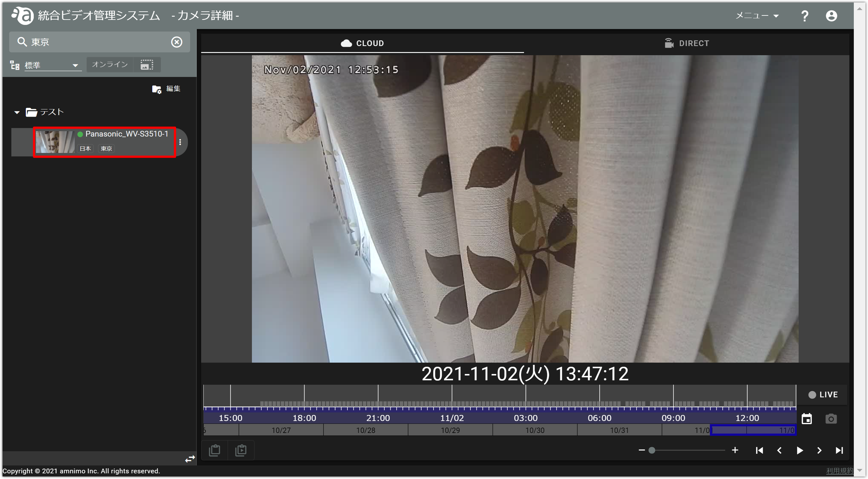Open the Panasonic_WV-S3510-1 camera thumbnail
868x479 pixels.
click(55, 142)
